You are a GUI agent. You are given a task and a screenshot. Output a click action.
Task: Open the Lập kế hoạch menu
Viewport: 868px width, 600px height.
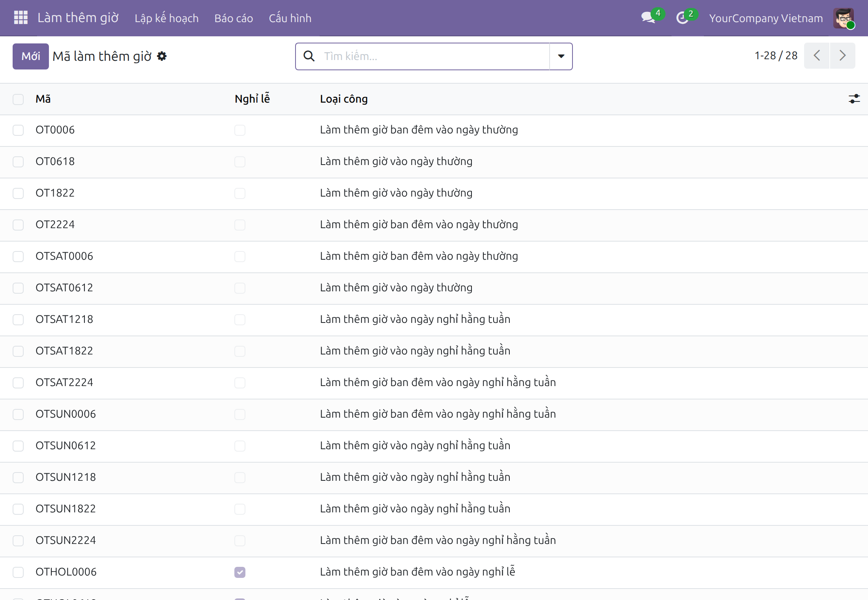pyautogui.click(x=166, y=18)
